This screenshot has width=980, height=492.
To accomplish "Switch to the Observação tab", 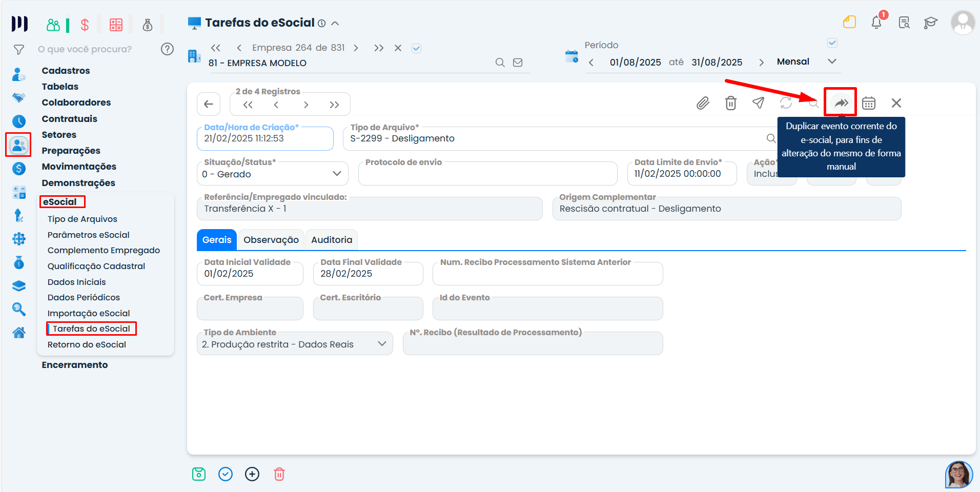I will (271, 240).
